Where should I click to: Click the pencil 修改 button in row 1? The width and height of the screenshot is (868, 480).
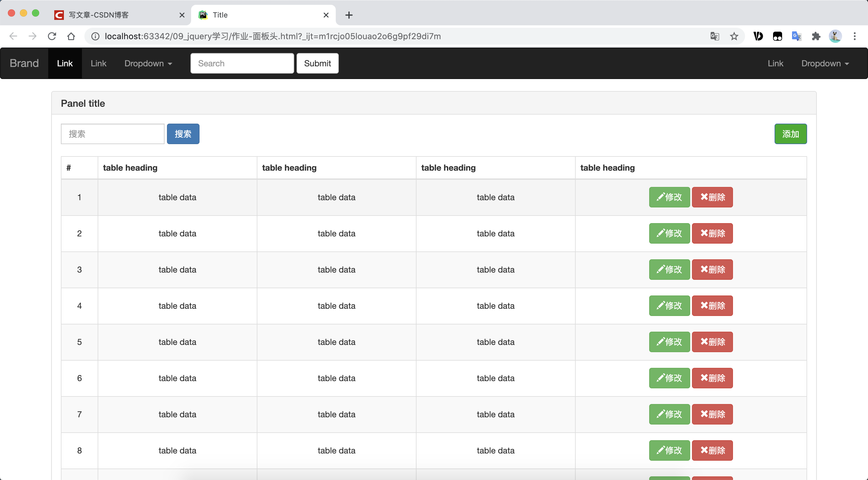pyautogui.click(x=669, y=197)
